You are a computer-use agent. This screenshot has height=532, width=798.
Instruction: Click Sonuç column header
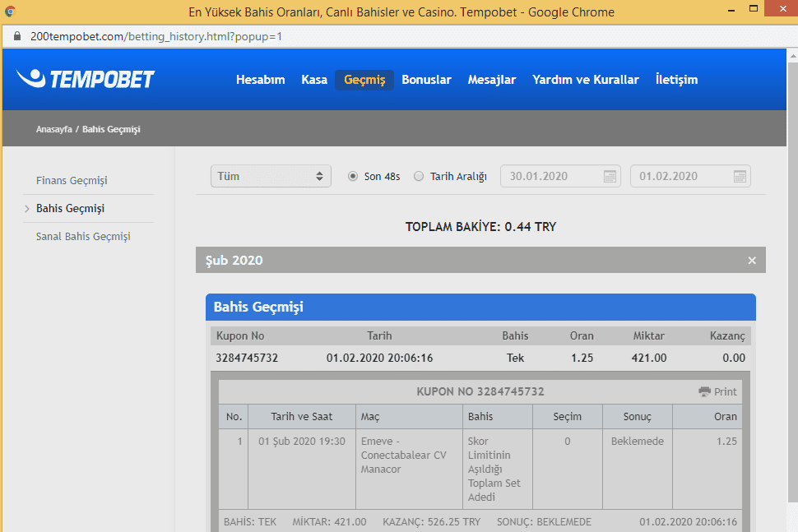click(638, 417)
